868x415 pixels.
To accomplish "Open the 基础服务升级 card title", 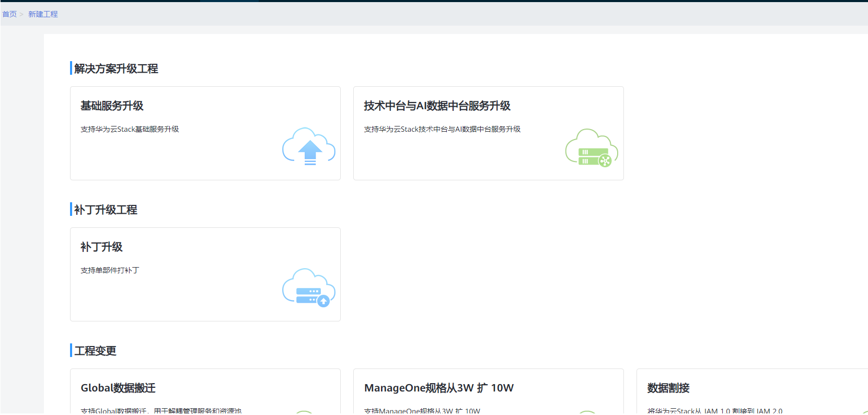I will [112, 106].
